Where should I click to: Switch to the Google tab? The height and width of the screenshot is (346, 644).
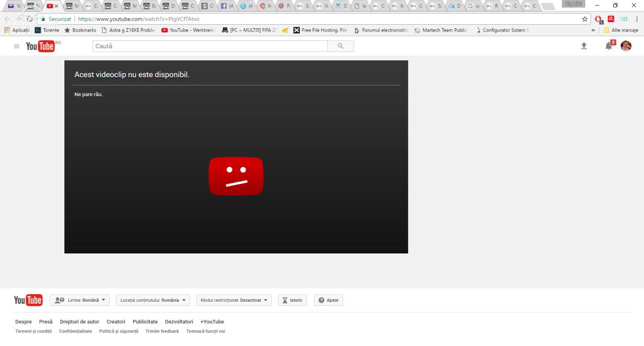pyautogui.click(x=473, y=6)
